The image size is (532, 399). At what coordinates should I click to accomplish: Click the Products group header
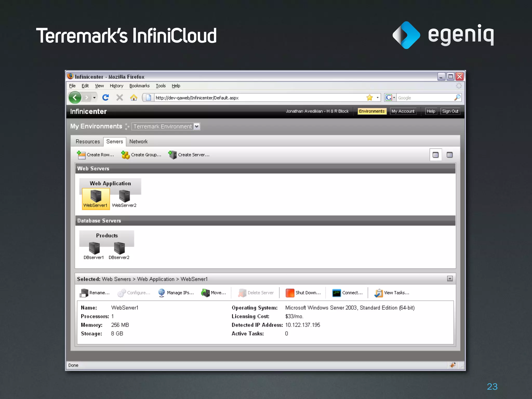point(107,236)
